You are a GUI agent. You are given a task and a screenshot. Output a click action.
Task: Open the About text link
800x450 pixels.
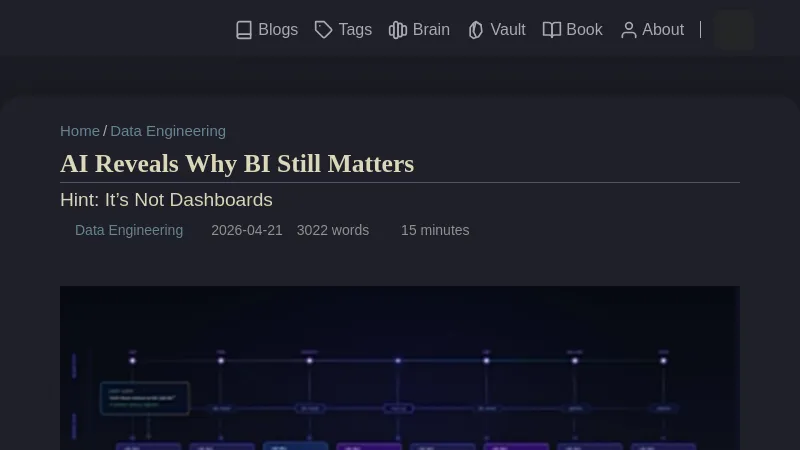663,30
